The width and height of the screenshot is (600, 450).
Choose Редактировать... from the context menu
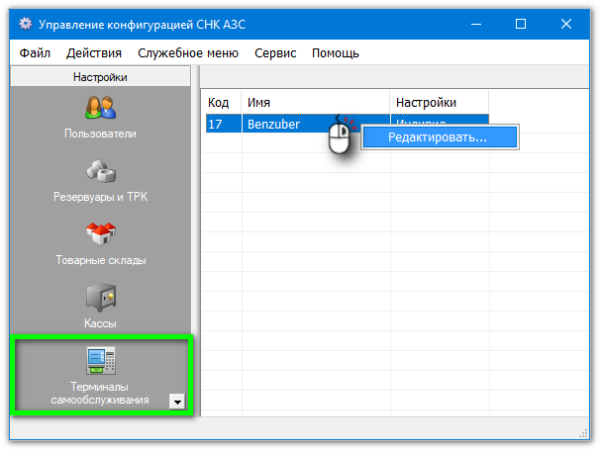coord(437,137)
